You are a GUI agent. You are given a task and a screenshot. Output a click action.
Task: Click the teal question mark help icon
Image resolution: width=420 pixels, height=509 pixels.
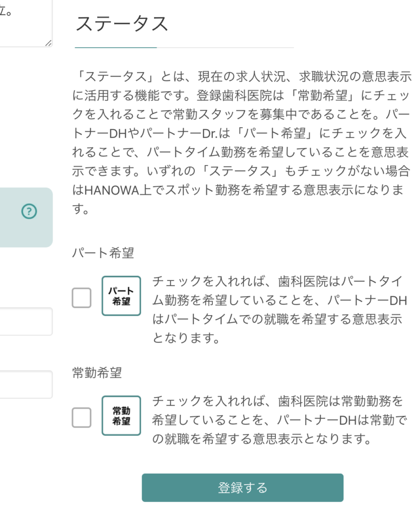(x=29, y=211)
